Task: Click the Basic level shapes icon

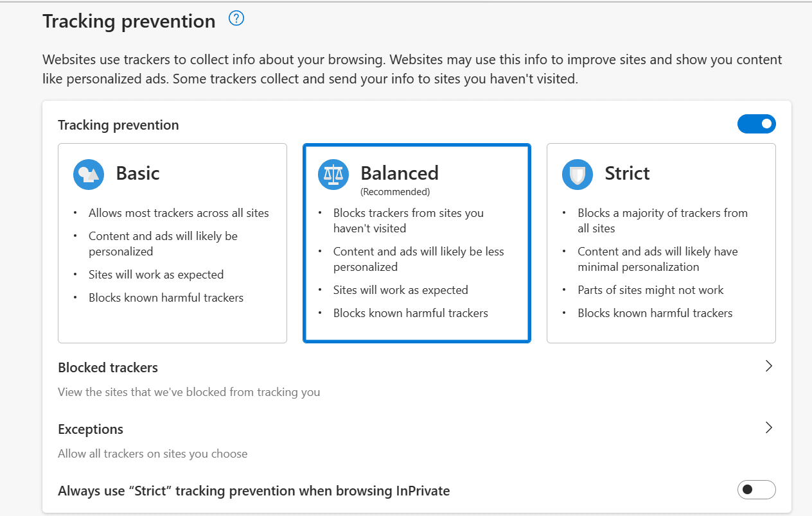Action: (x=89, y=174)
